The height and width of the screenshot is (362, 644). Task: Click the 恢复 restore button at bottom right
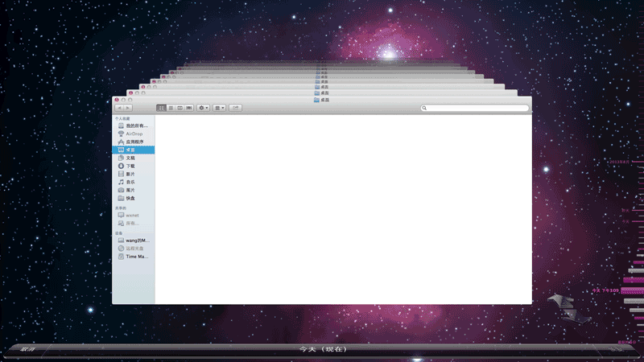pyautogui.click(x=616, y=350)
